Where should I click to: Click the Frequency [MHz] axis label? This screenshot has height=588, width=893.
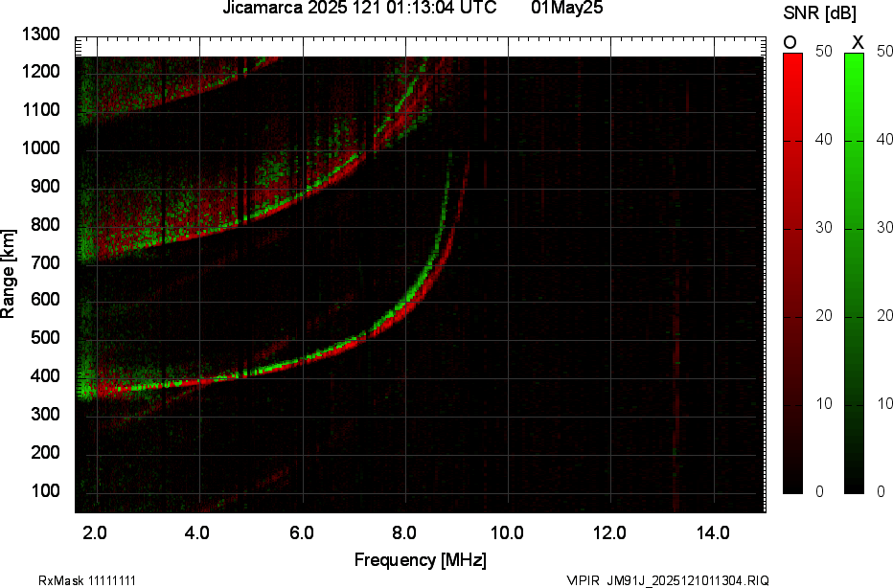[x=421, y=560]
